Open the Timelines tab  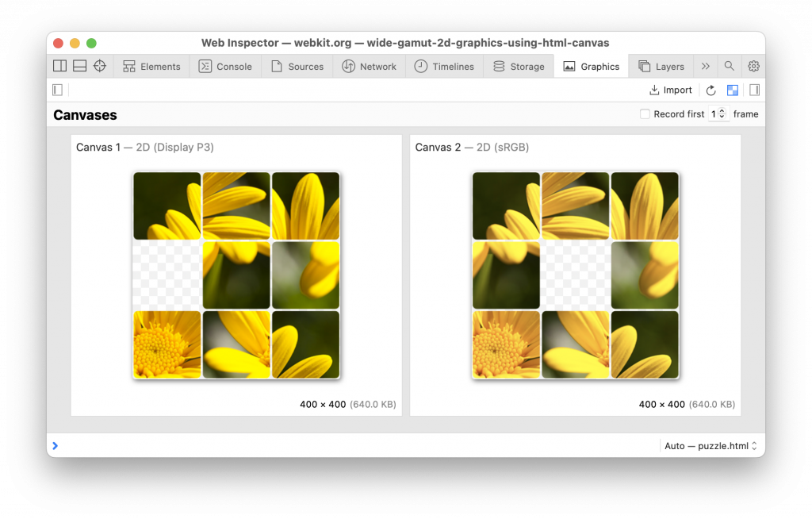tap(444, 67)
